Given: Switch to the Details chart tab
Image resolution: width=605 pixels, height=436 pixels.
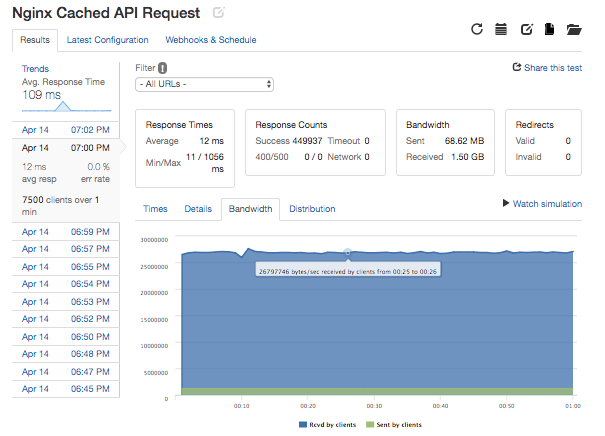Looking at the screenshot, I should (x=198, y=209).
